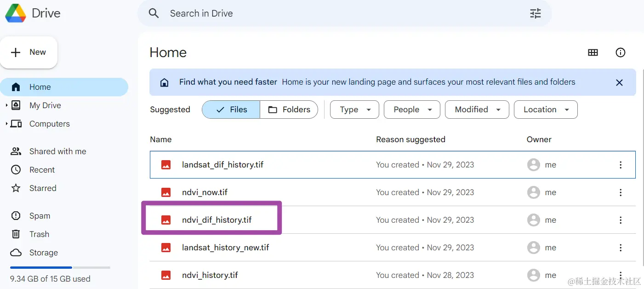Image resolution: width=644 pixels, height=289 pixels.
Task: Open more actions for ndvi_dif_history.tif
Action: (x=621, y=220)
